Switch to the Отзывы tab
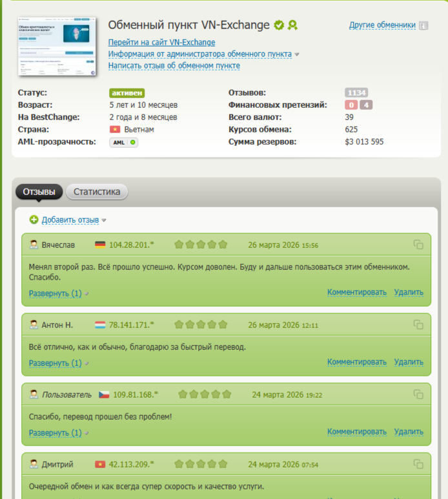Viewport: 448px width, 499px height. 39,192
